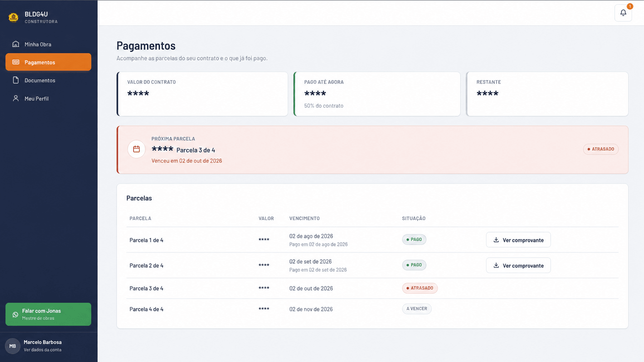The height and width of the screenshot is (362, 644).
Task: Click the MB avatar circle
Action: 13,346
